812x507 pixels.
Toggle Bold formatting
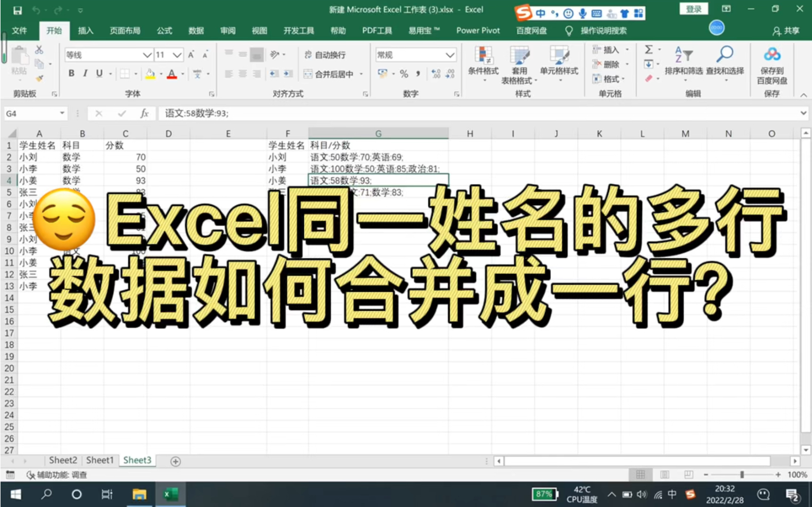pyautogui.click(x=72, y=74)
